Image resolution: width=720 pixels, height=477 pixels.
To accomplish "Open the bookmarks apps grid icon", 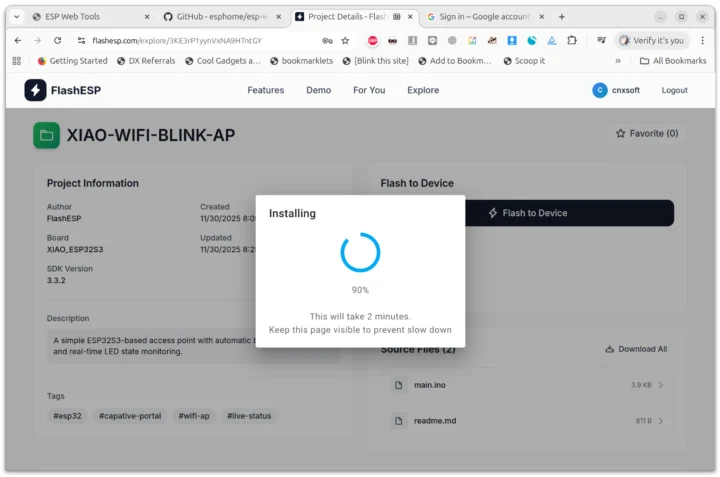I will [17, 61].
